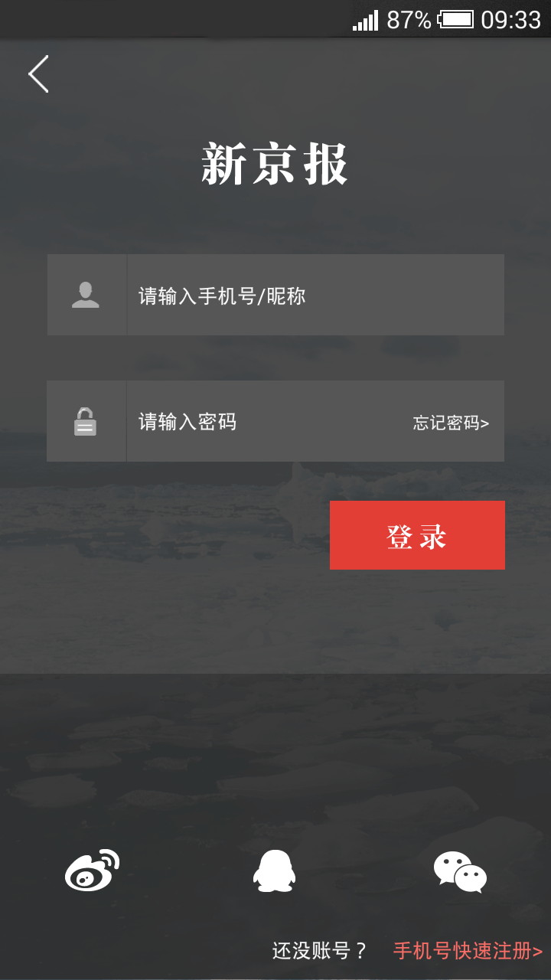Tap the 新京报 title logo

[275, 164]
